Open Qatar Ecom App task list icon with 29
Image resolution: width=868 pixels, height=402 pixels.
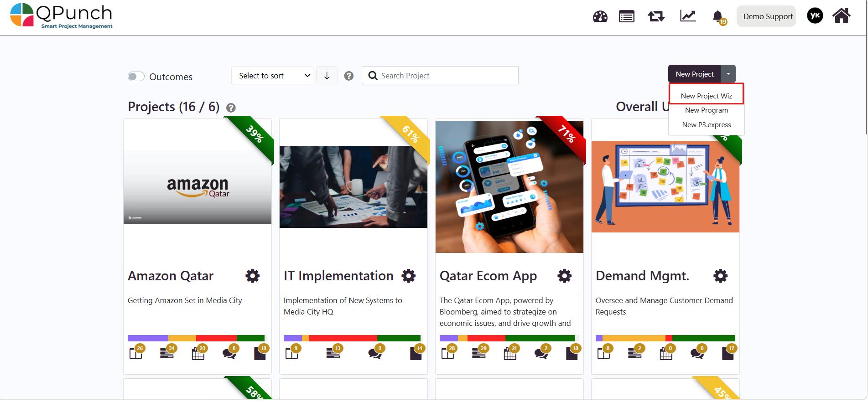pos(479,352)
